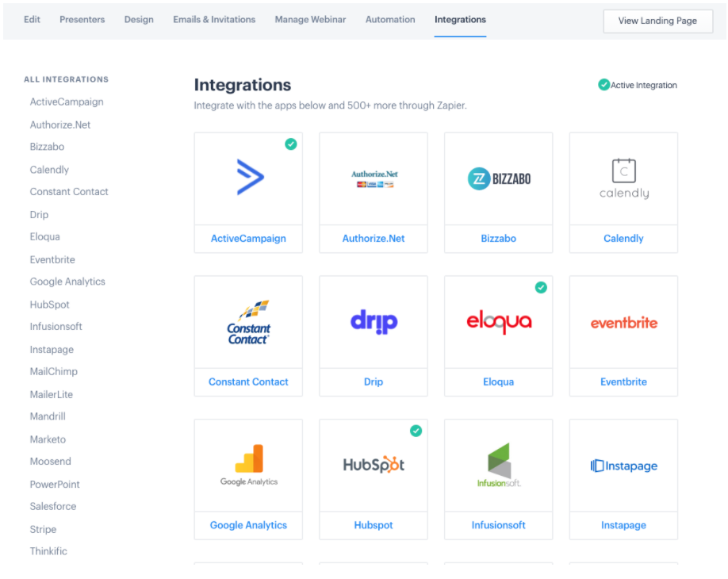Click the Google Analytics bar-chart logo
Viewport: 728px width, 579px height.
click(x=249, y=465)
